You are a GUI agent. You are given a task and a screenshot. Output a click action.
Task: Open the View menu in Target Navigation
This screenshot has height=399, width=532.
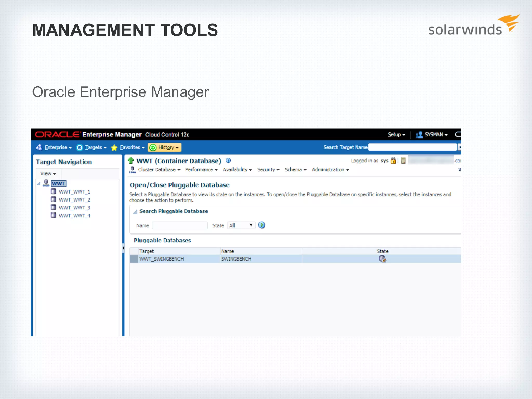coord(48,174)
